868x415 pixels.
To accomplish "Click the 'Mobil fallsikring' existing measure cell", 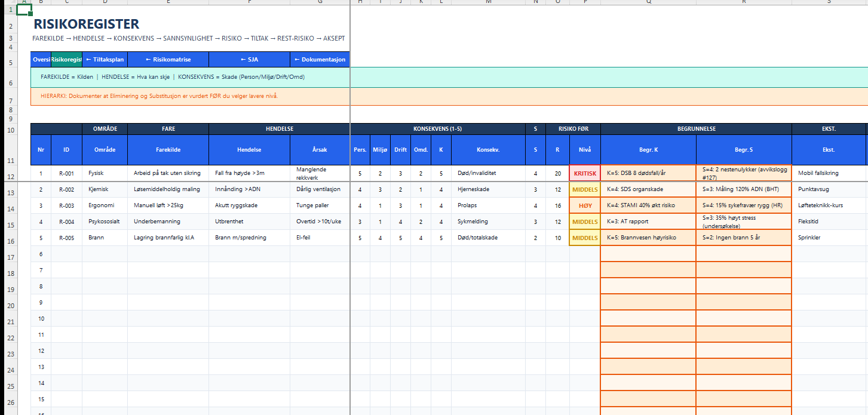I will (829, 173).
